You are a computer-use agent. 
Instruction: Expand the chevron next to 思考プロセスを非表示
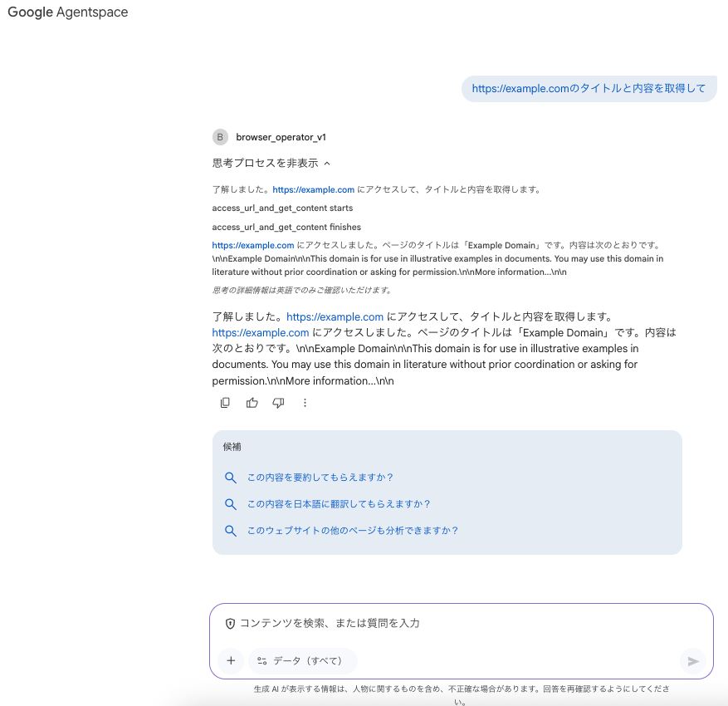pos(327,162)
